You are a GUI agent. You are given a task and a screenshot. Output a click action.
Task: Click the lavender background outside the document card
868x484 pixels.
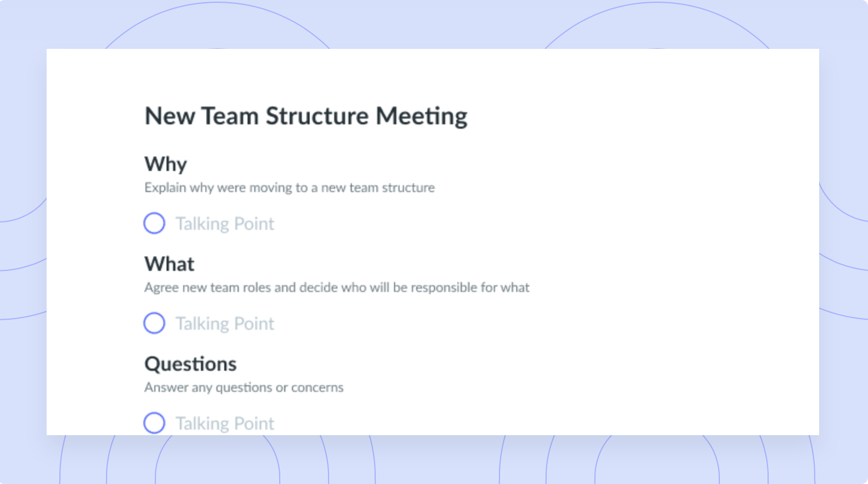tap(22, 111)
